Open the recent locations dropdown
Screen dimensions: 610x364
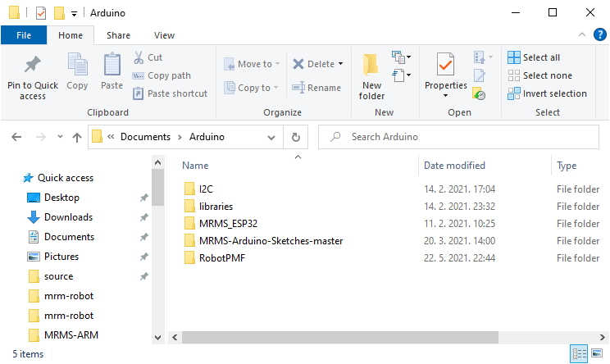(x=58, y=137)
